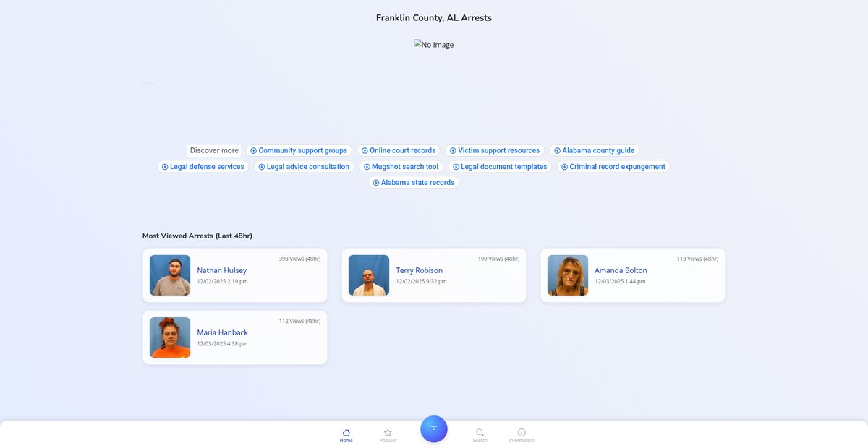
Task: Open the Alabama state records link
Action: [x=414, y=182]
